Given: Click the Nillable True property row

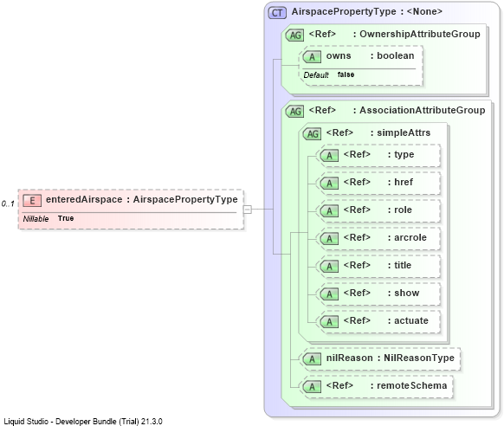Looking at the screenshot, I should [48, 219].
